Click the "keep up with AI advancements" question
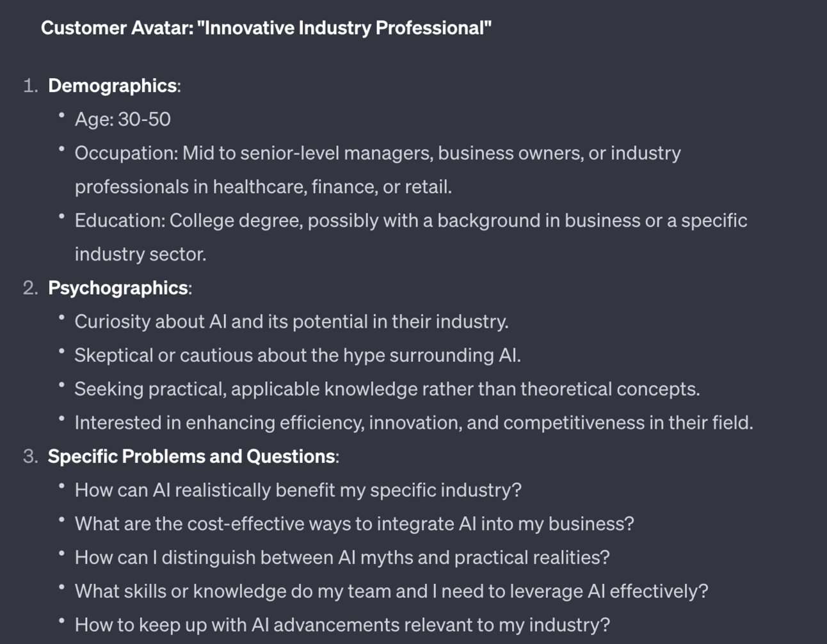Viewport: 827px width, 644px height. click(x=342, y=625)
